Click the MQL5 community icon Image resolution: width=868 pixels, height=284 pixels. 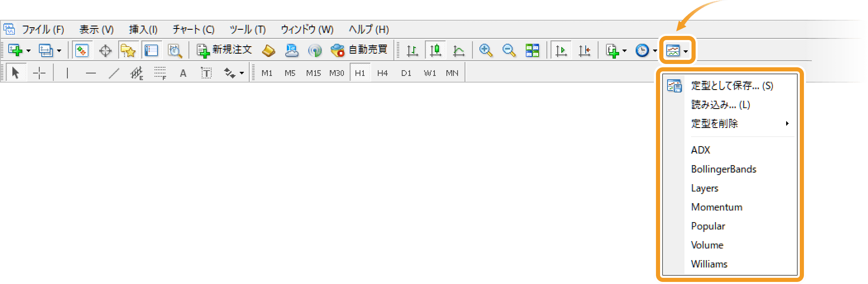click(292, 50)
